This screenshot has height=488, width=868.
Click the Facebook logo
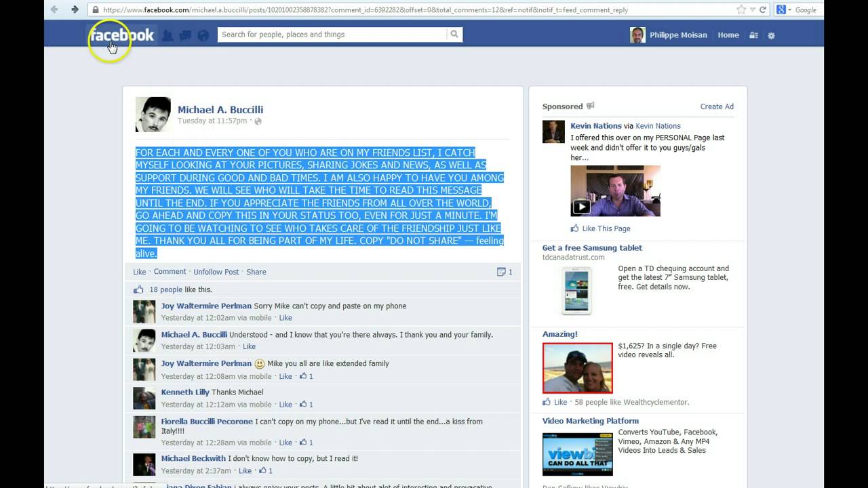pos(122,35)
